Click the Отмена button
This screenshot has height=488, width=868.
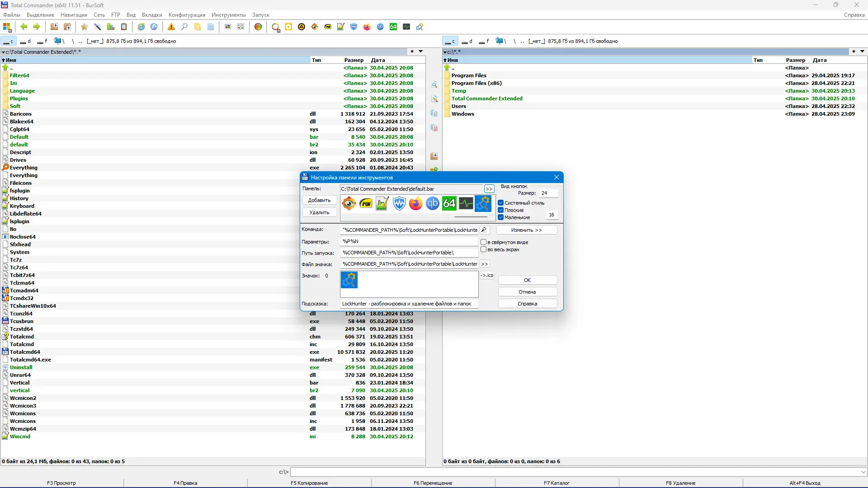point(527,291)
